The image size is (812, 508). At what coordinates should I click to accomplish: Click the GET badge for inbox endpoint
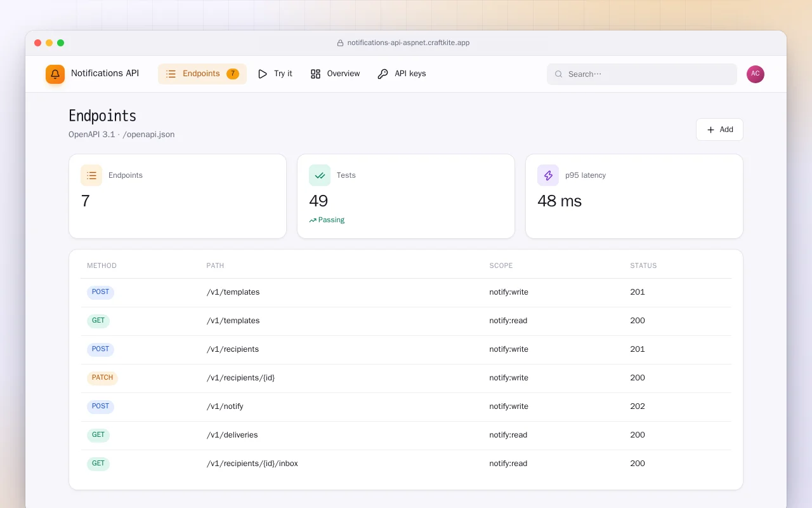[98, 464]
